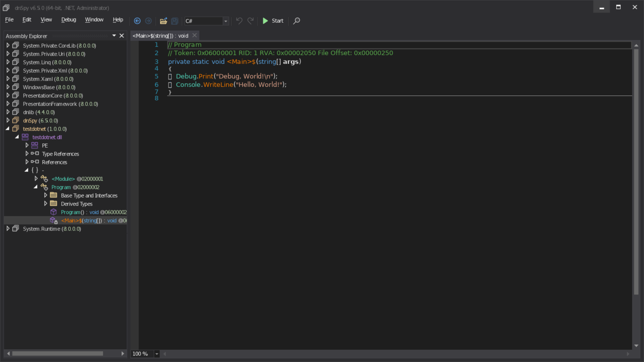Screen dimensions: 644x362
Task: Click the References node icon
Action: click(35, 162)
